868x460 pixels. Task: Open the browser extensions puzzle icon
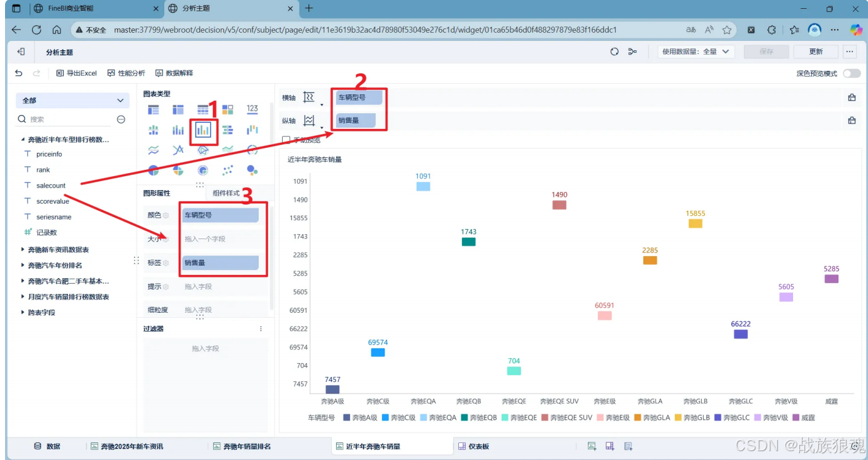point(772,30)
